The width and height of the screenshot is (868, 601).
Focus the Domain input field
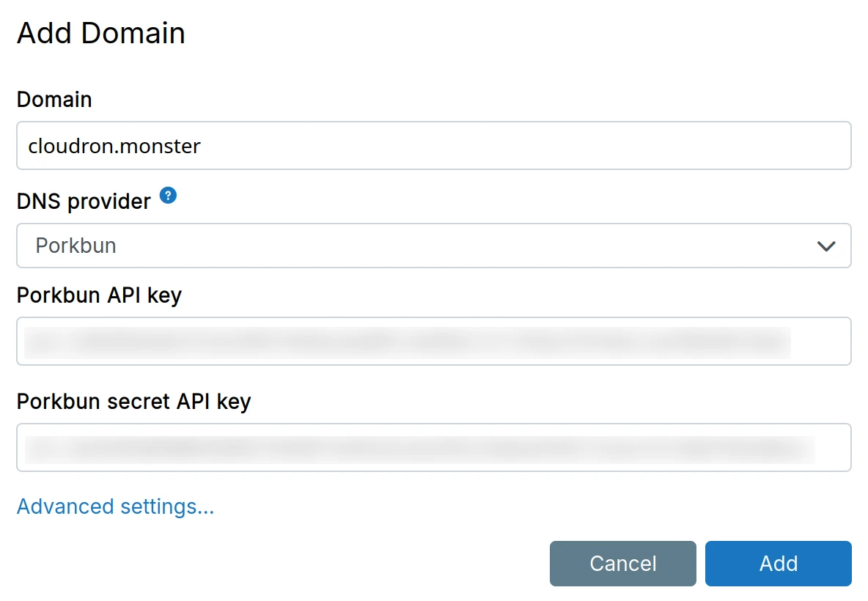click(433, 146)
